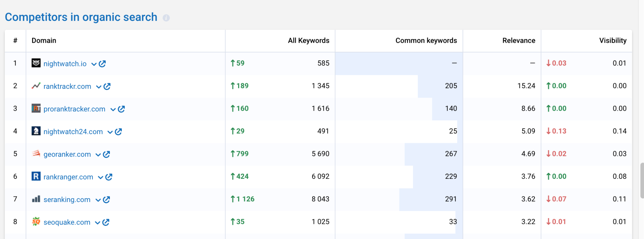Click the seranking.com favicon
644x239 pixels.
coord(36,199)
